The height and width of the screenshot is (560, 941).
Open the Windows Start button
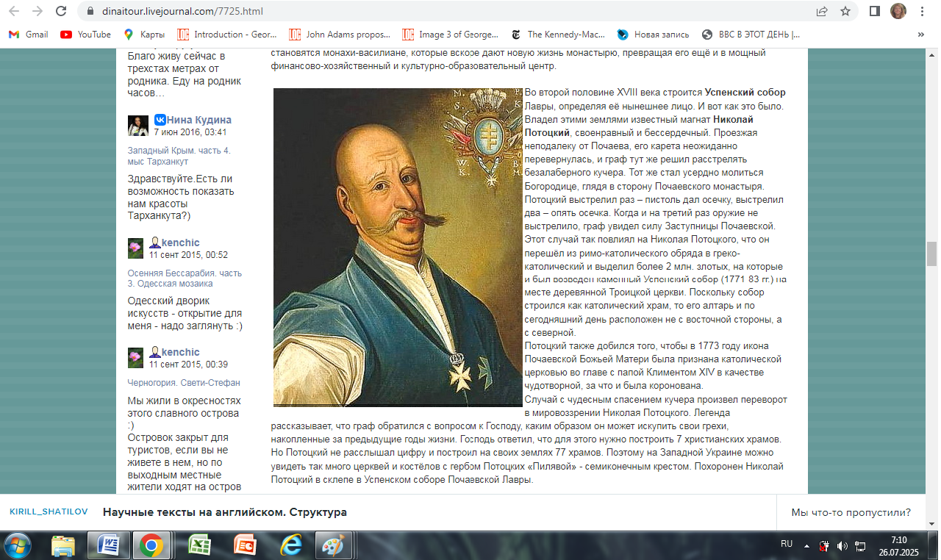click(18, 545)
